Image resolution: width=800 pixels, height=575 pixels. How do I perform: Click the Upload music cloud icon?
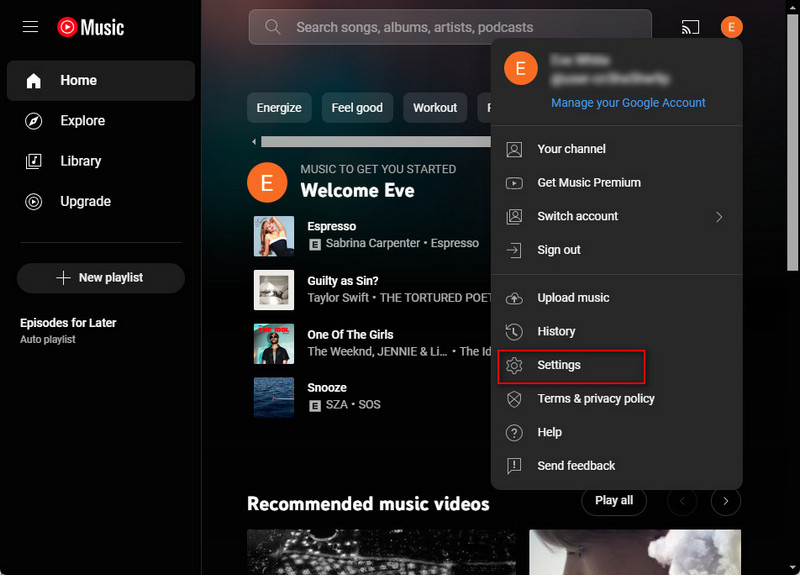[x=514, y=298]
